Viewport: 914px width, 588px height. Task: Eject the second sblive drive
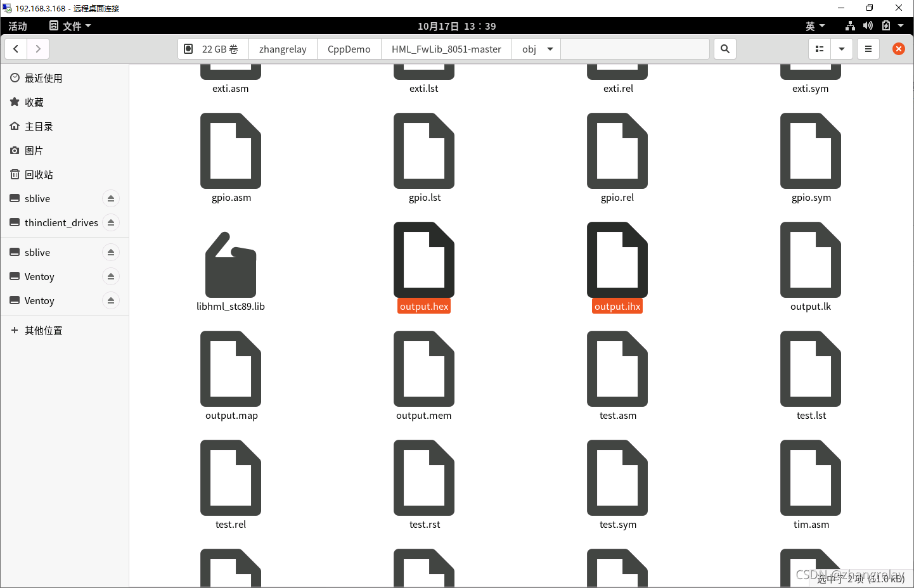pos(111,252)
